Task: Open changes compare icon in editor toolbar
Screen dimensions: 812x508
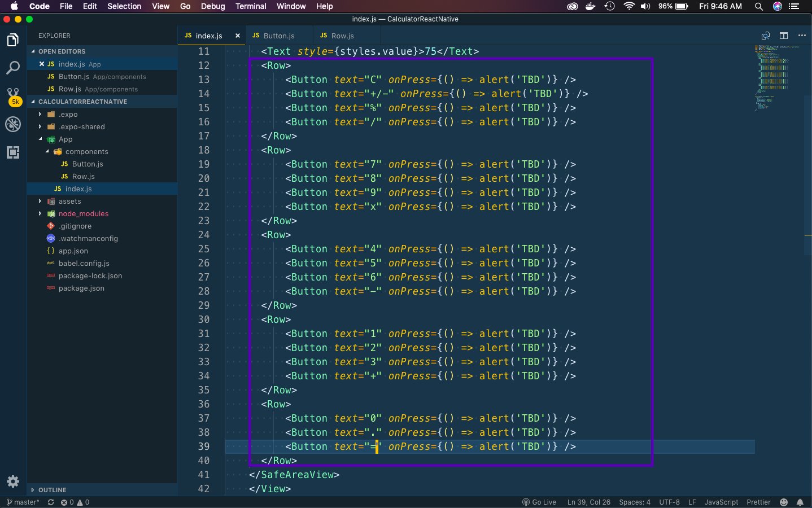Action: pyautogui.click(x=766, y=36)
